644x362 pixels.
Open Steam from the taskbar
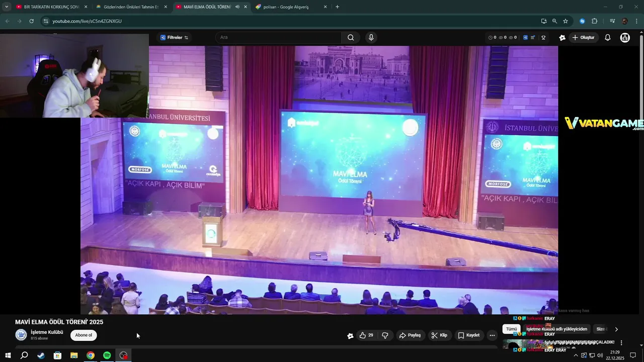41,355
